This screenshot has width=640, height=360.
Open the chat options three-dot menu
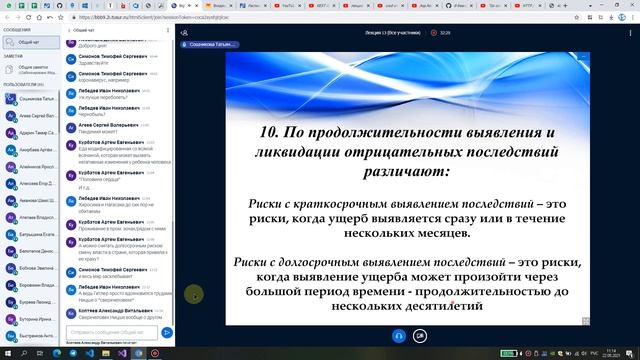[x=168, y=30]
